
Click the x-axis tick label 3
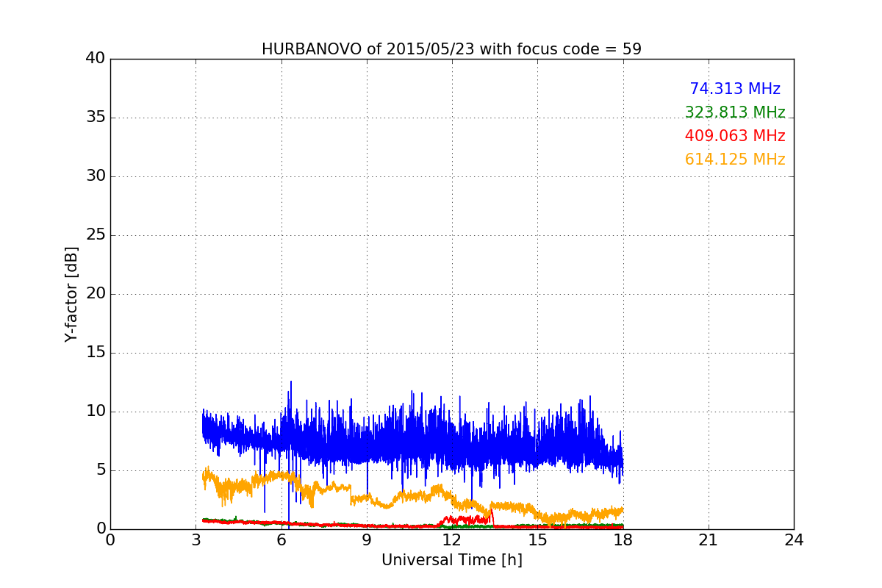pos(196,539)
